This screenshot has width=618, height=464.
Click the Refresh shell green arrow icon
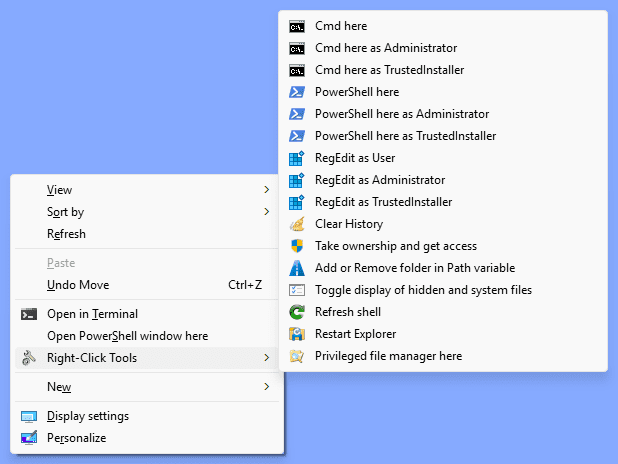pos(296,312)
